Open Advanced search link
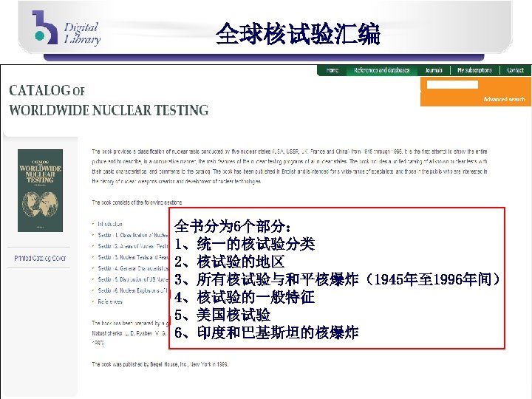This screenshot has width=532, height=399. pos(504,99)
